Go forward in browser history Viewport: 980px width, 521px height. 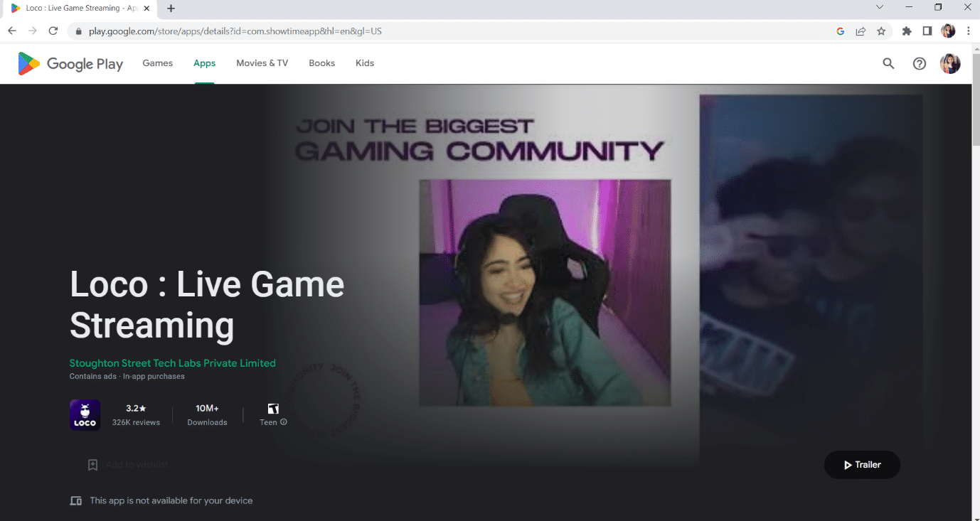(x=33, y=31)
